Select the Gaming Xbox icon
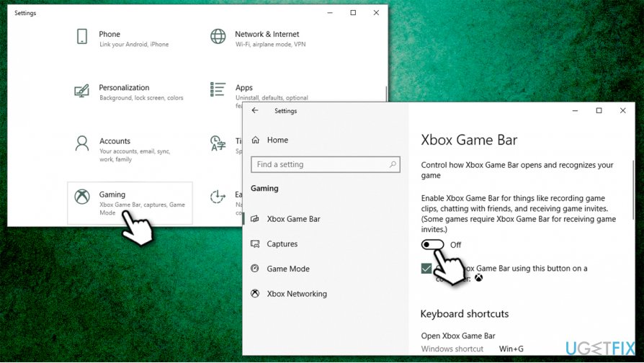644x363 pixels. pyautogui.click(x=82, y=197)
